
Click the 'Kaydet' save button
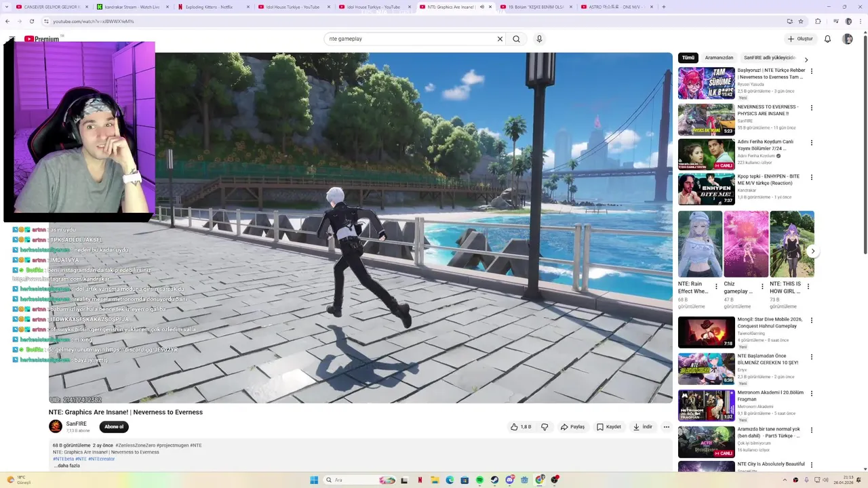pyautogui.click(x=608, y=427)
